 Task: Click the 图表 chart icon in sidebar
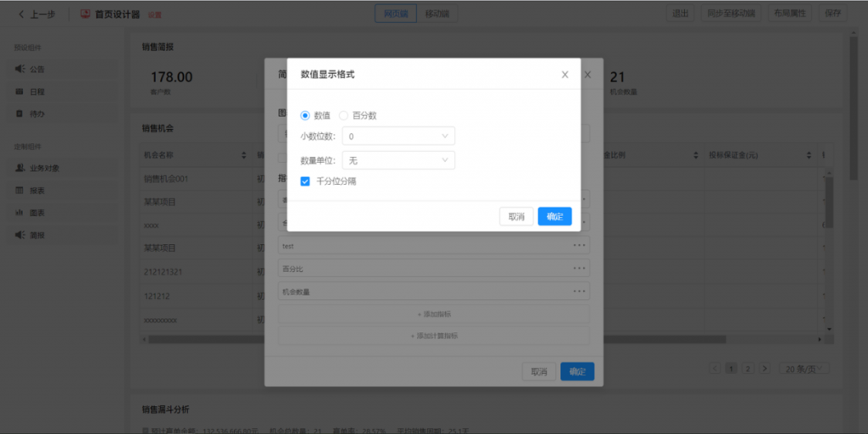(19, 212)
